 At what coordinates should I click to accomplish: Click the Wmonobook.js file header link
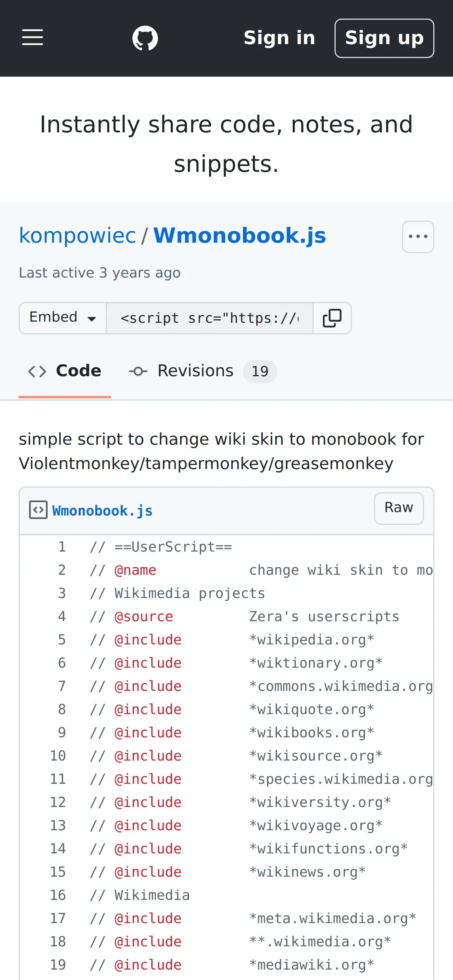tap(102, 511)
